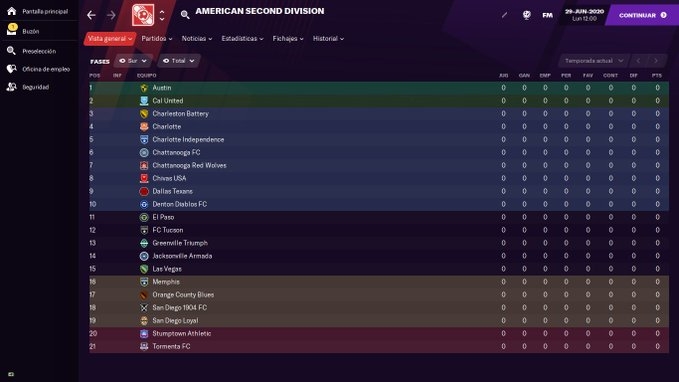Open the Estadísticas dropdown menu

[x=242, y=39]
